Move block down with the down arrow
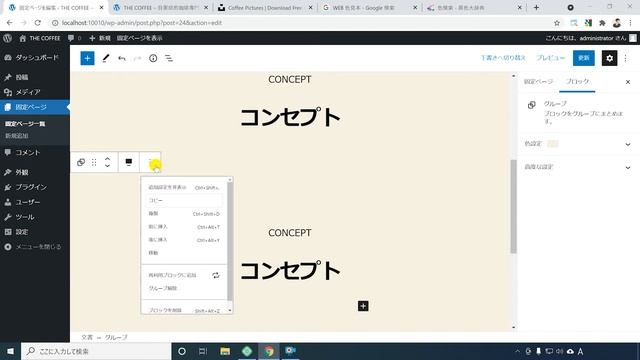Viewport: 640px width, 360px height. click(x=107, y=166)
